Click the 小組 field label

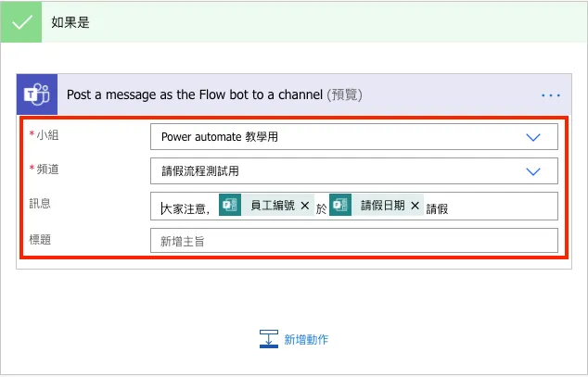[47, 135]
